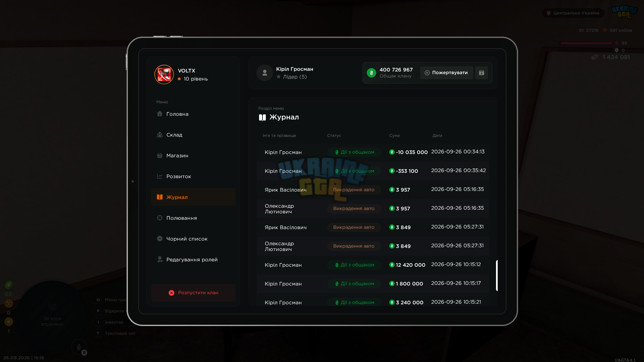Click the Магазин shop basket icon

[160, 155]
